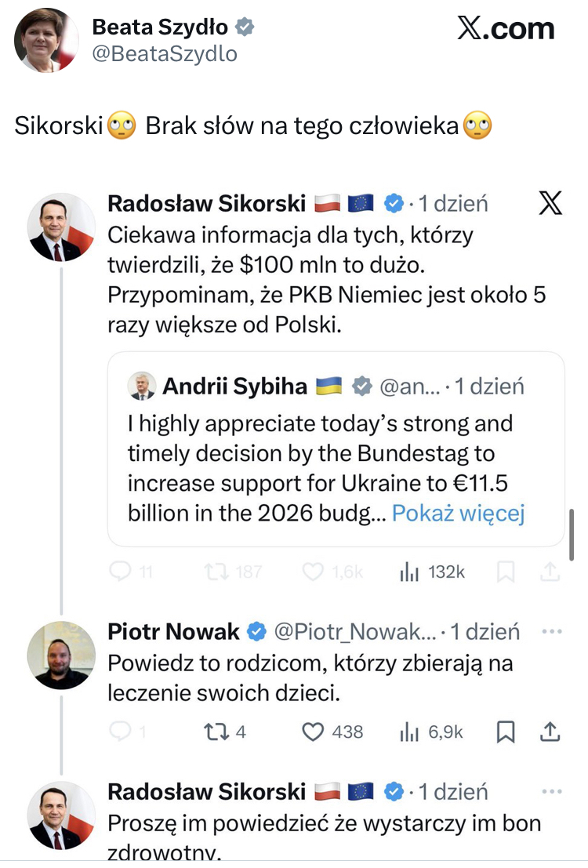This screenshot has width=588, height=868.
Task: Open Piotr Nowak's profile avatar
Action: (60, 655)
